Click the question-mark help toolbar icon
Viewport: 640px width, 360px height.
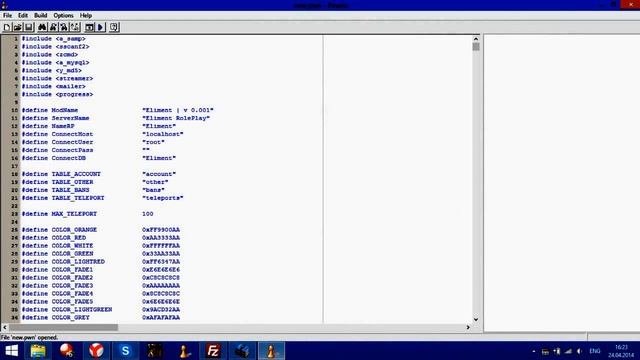pos(114,27)
